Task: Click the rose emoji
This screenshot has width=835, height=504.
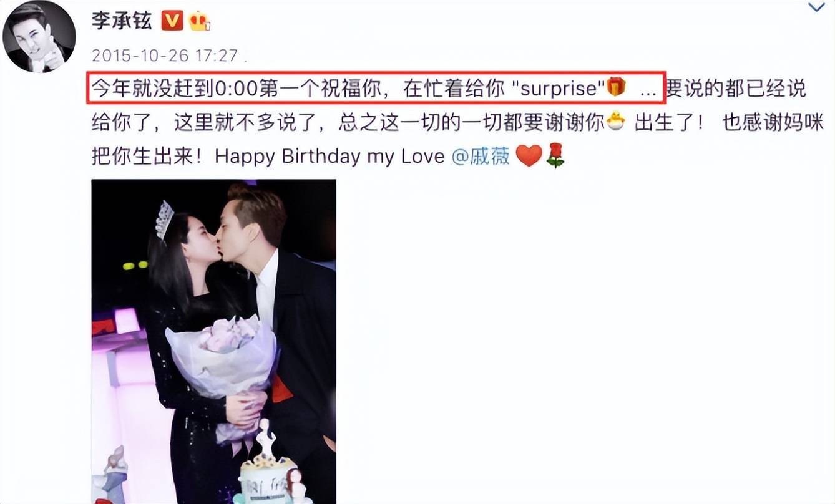Action: (x=555, y=155)
